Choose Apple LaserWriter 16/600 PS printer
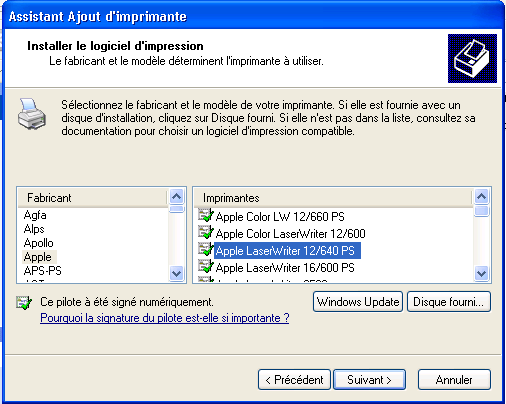This screenshot has height=404, width=506. point(285,268)
